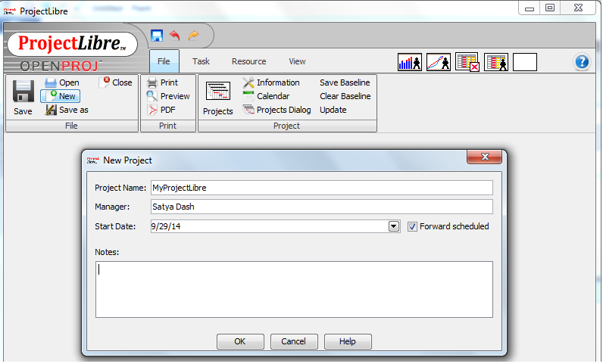
Task: Open help with the blue question mark icon
Action: [x=582, y=62]
